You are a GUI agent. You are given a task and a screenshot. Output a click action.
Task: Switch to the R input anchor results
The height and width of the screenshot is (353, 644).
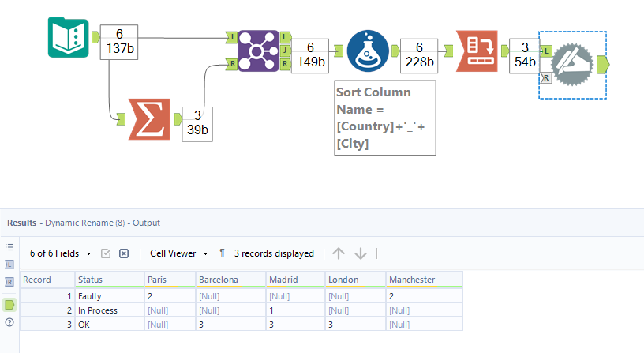coord(9,282)
